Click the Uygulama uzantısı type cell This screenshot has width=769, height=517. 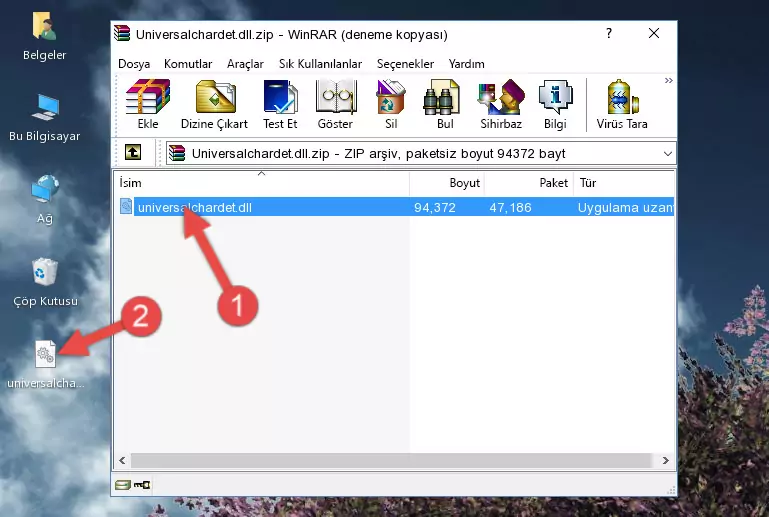[x=625, y=207]
